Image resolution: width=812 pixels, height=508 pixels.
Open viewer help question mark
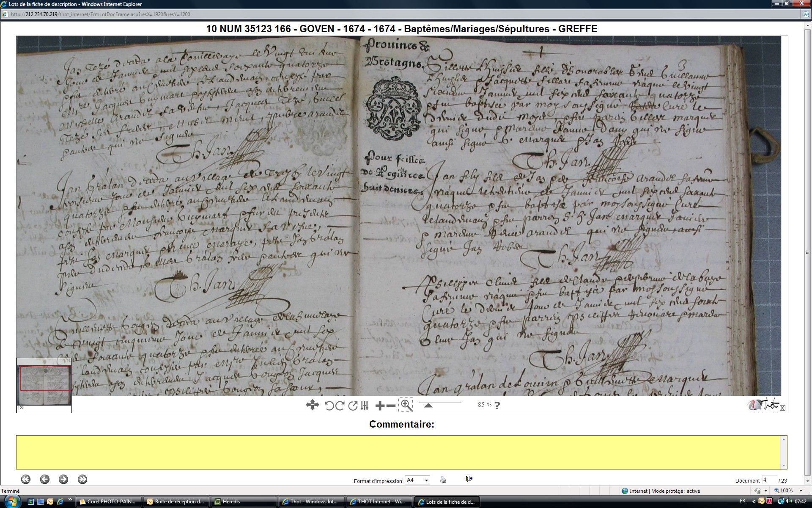coord(497,405)
